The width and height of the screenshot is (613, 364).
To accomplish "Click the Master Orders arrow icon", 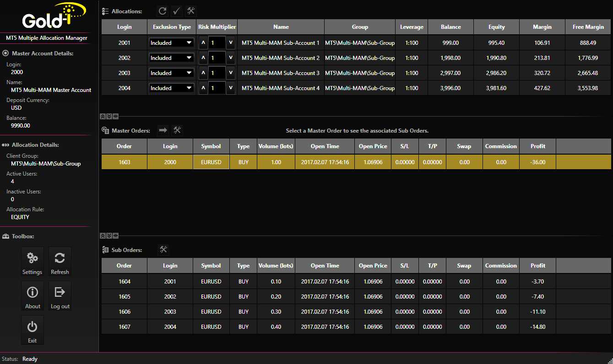I will pos(163,130).
